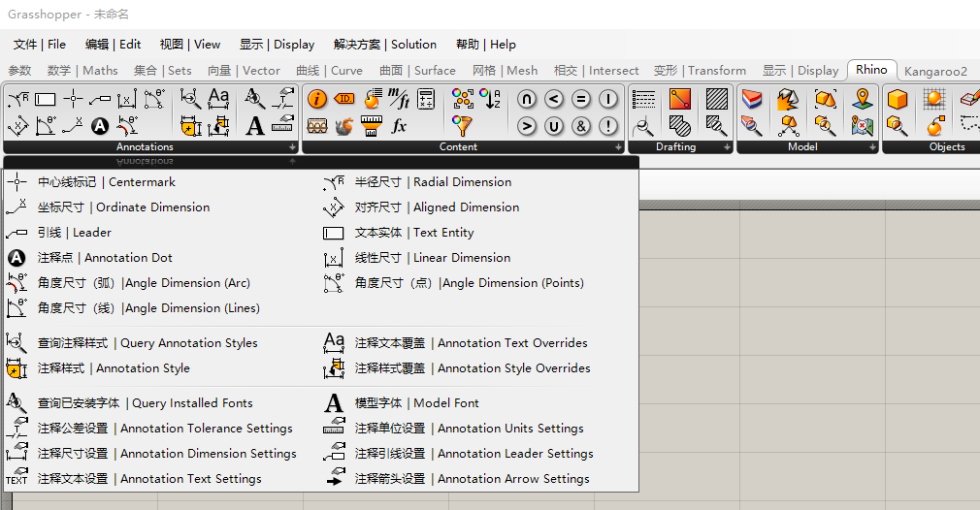Screen dimensions: 980x510
Task: Choose Annotation Arrow Settings entry
Action: pyautogui.click(x=456, y=479)
